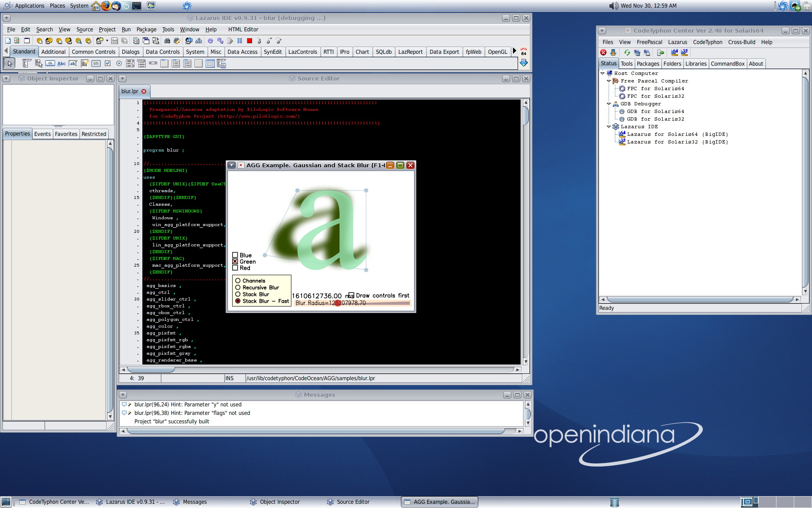This screenshot has height=508, width=812.
Task: Click the Lazarus 32 icon in CodeTyphon toolbar
Action: click(x=684, y=52)
